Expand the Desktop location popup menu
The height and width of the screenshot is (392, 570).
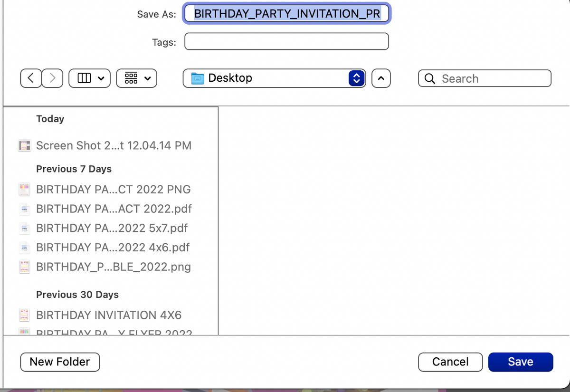(356, 78)
